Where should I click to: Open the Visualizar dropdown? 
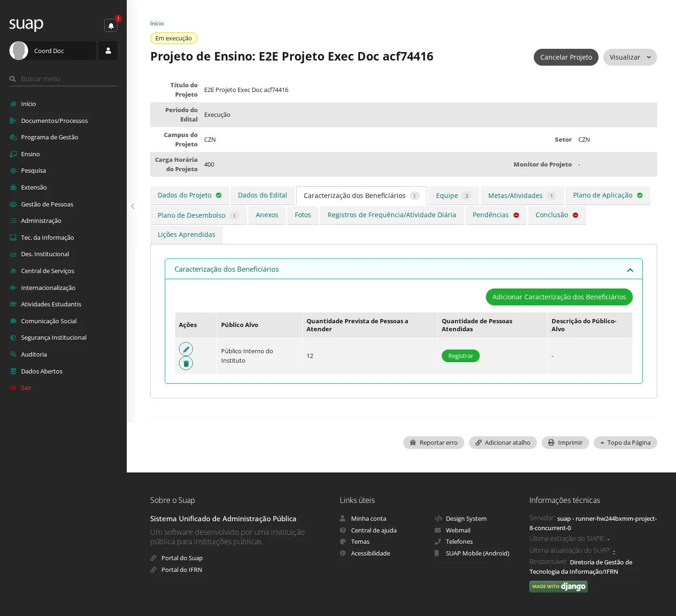click(x=630, y=57)
